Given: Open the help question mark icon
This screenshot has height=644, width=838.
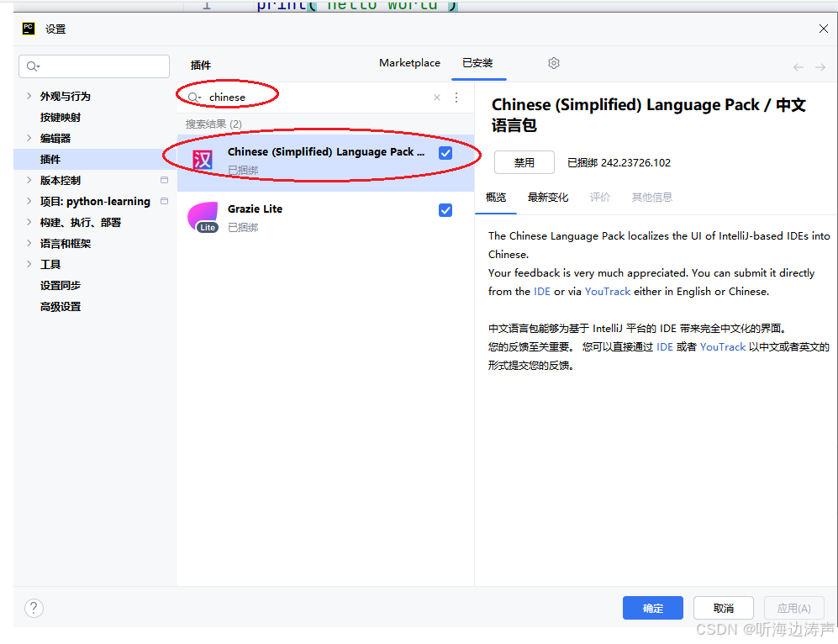Looking at the screenshot, I should tap(34, 608).
